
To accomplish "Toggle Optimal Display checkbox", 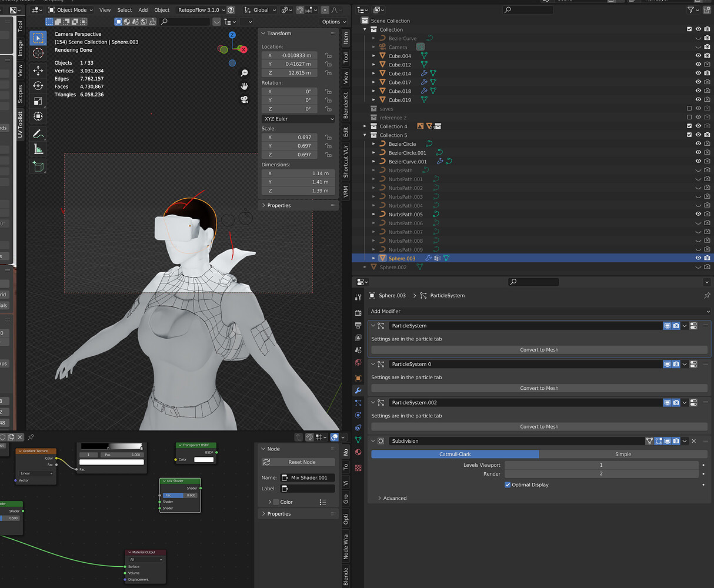I will click(x=508, y=485).
